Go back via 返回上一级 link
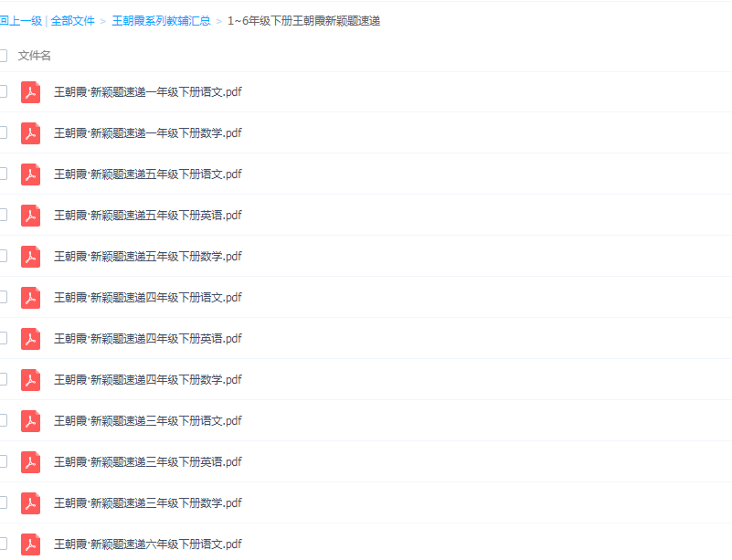Screen dimensions: 732x560 [20, 21]
